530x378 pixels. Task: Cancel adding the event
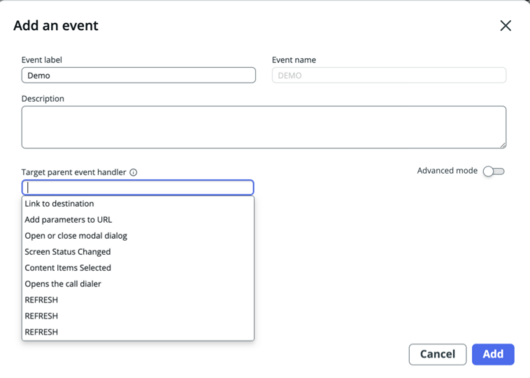[437, 354]
